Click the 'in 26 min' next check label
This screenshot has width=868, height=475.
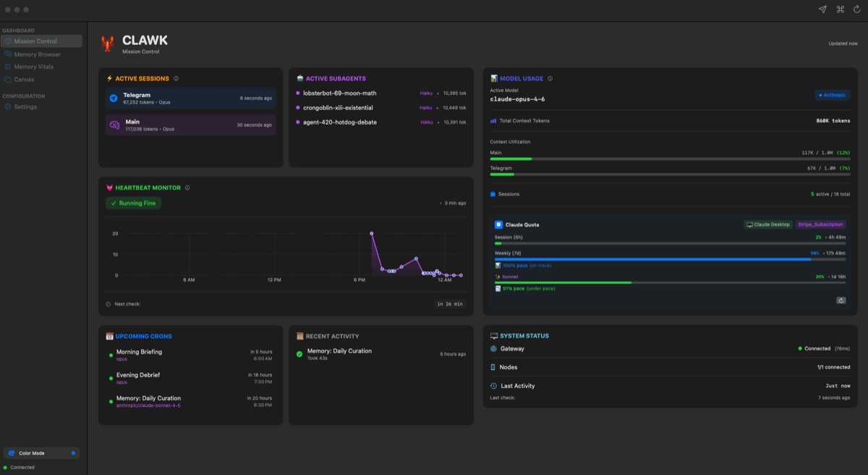(x=450, y=304)
